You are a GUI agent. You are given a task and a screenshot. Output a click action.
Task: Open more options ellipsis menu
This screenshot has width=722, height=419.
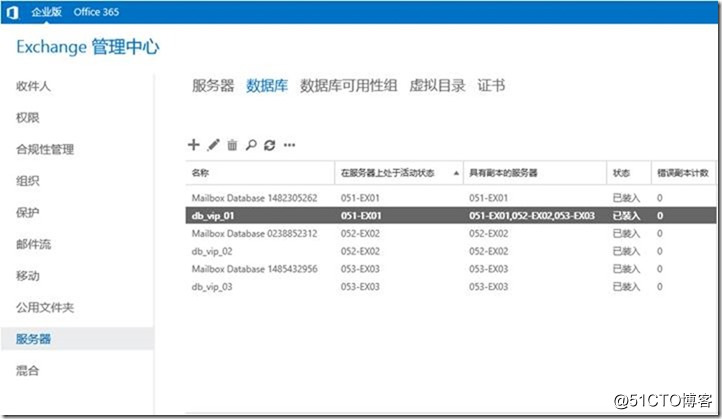[x=289, y=145]
